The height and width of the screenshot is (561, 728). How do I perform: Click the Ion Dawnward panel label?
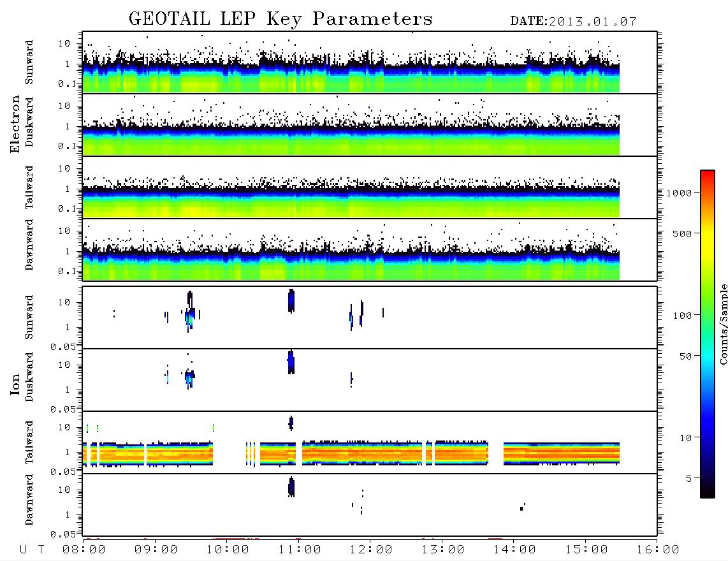tap(29, 500)
